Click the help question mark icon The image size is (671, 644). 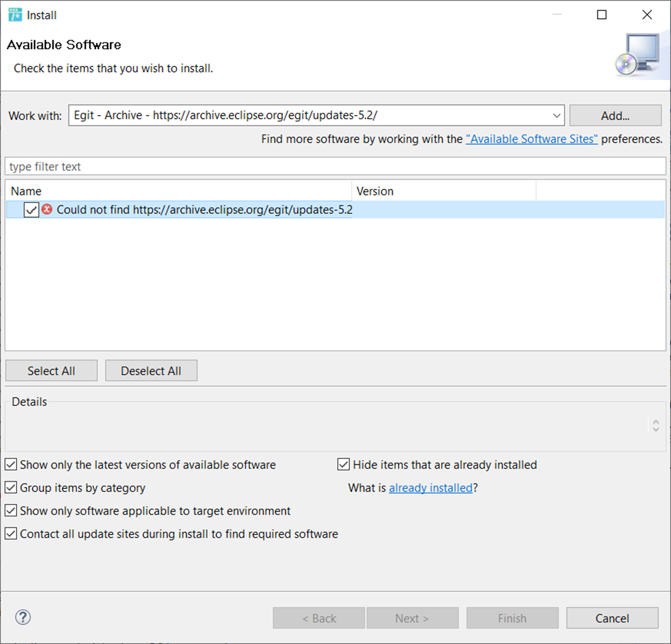[x=23, y=617]
